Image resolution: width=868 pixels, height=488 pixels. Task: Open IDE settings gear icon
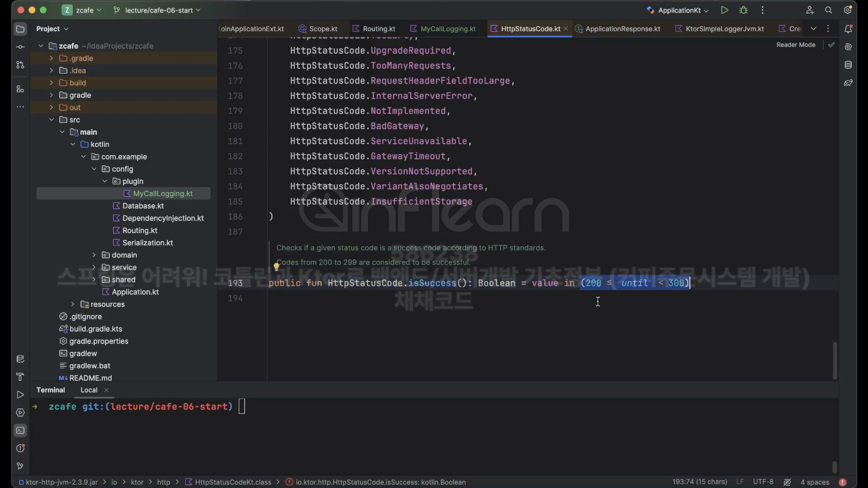tap(848, 10)
